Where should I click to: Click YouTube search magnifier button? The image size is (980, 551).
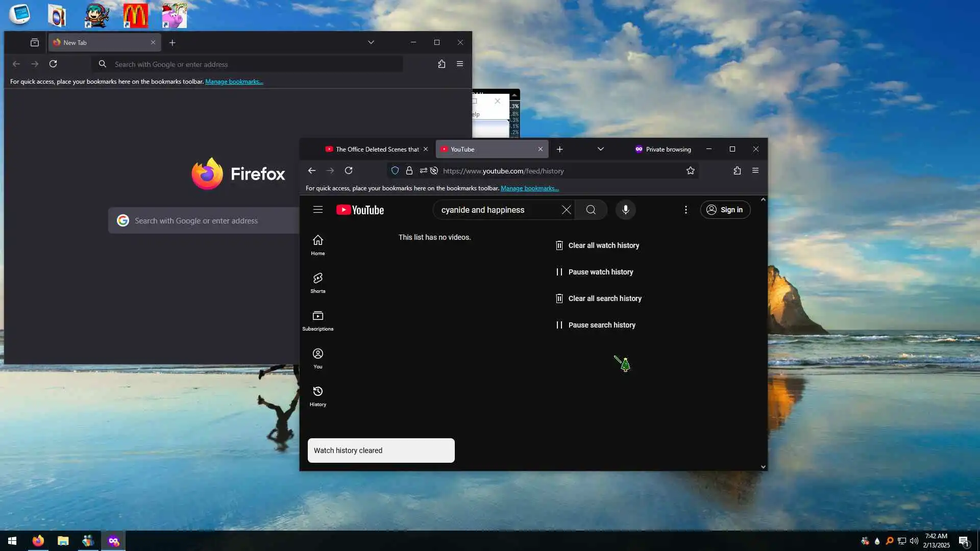[x=591, y=210]
